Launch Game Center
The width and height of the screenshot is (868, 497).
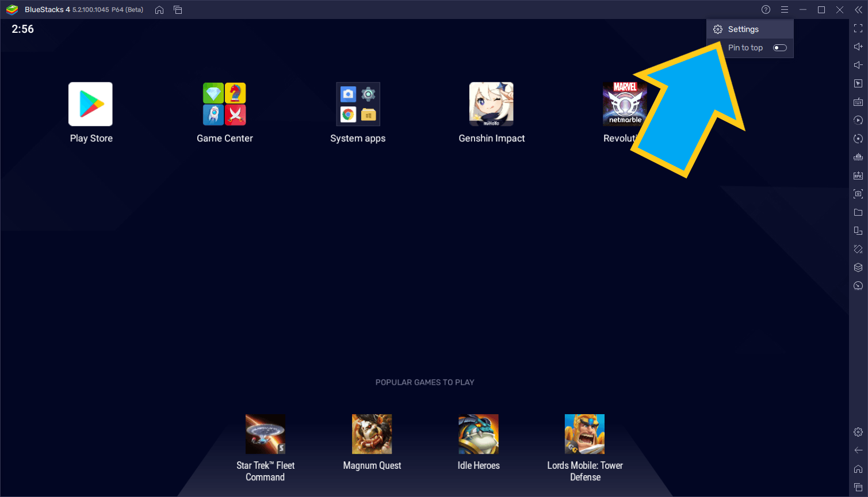[x=224, y=104]
